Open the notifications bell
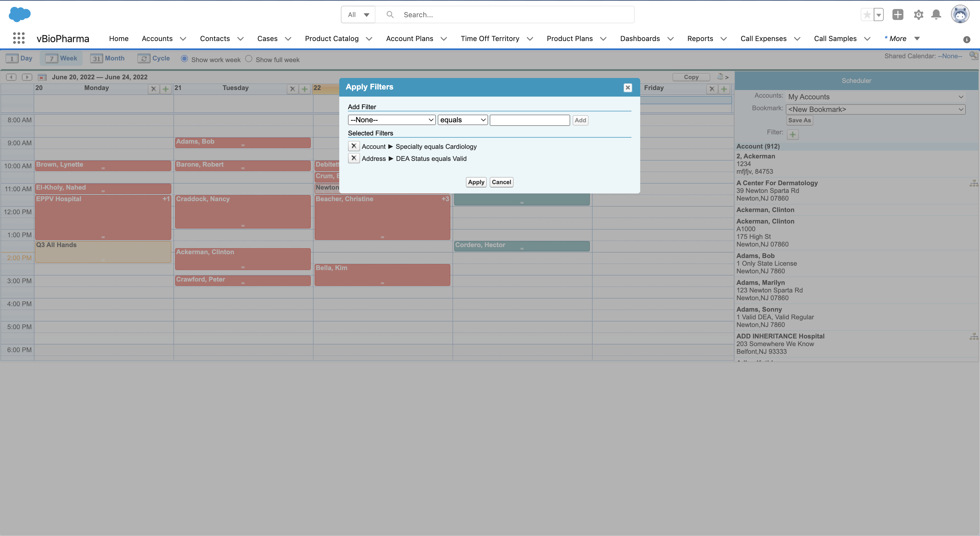Viewport: 980px width, 536px height. point(936,15)
